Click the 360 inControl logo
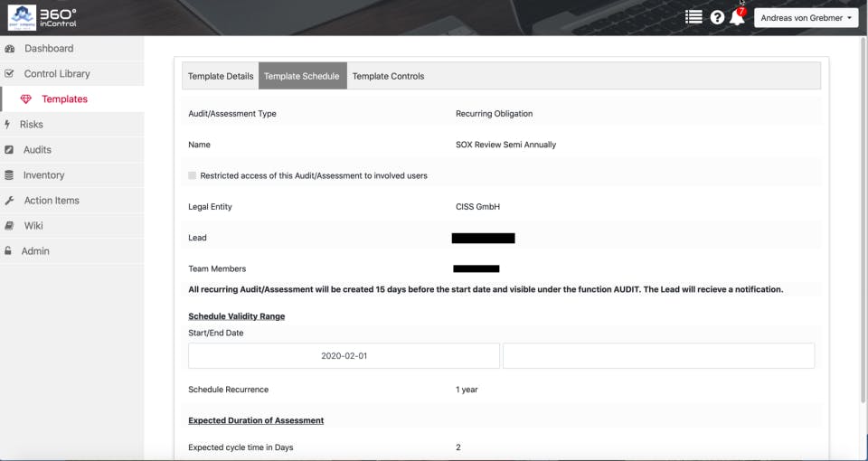Viewport: 868px width, 461px height. tap(42, 18)
